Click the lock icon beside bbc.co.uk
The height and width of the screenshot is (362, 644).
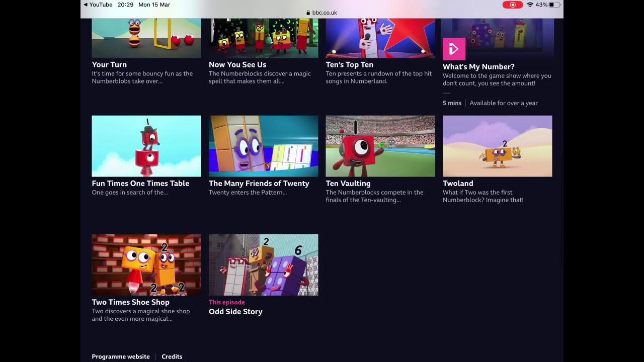point(308,13)
